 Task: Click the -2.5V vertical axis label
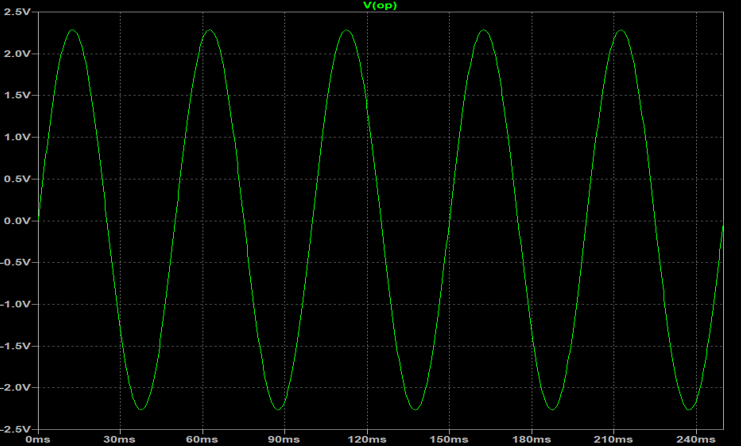pyautogui.click(x=17, y=428)
